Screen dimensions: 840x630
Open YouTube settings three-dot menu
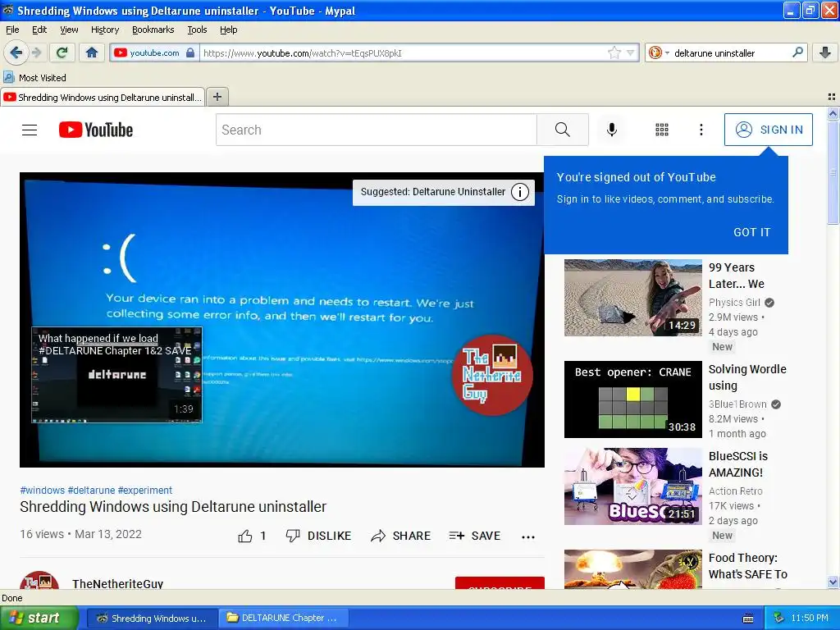[701, 130]
